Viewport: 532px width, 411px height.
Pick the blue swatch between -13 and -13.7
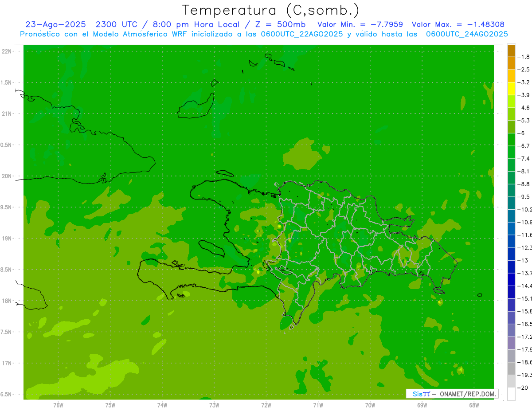511,267
